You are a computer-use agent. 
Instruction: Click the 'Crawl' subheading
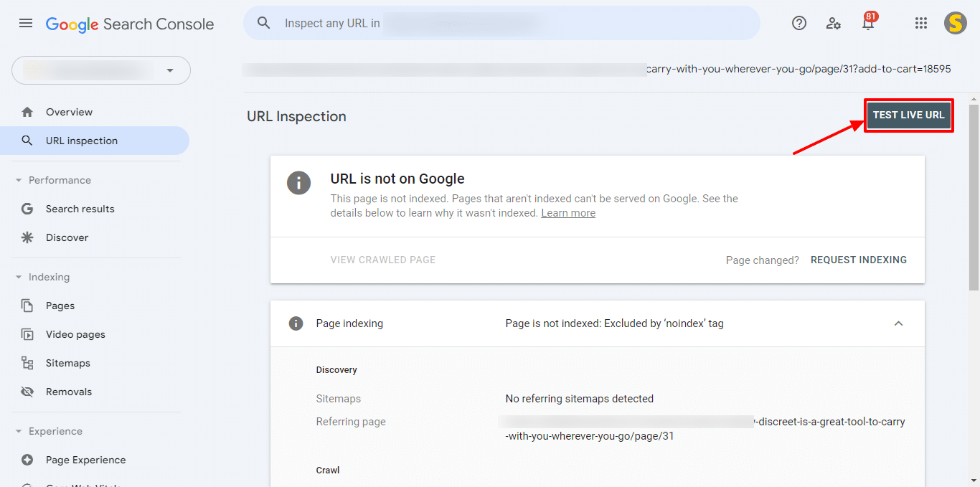[x=328, y=471]
